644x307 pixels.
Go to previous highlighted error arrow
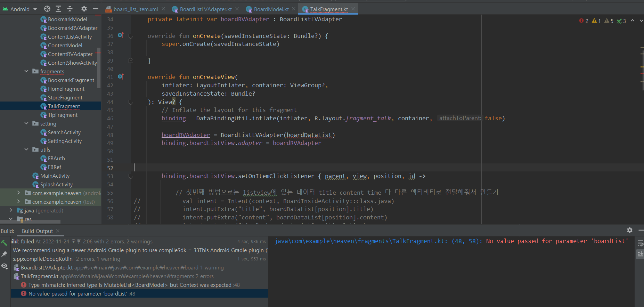pos(633,21)
